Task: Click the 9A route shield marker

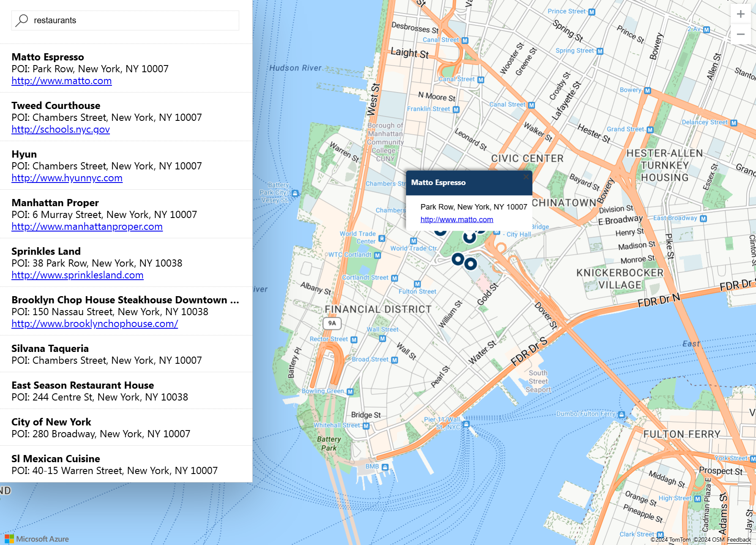Action: tap(332, 323)
